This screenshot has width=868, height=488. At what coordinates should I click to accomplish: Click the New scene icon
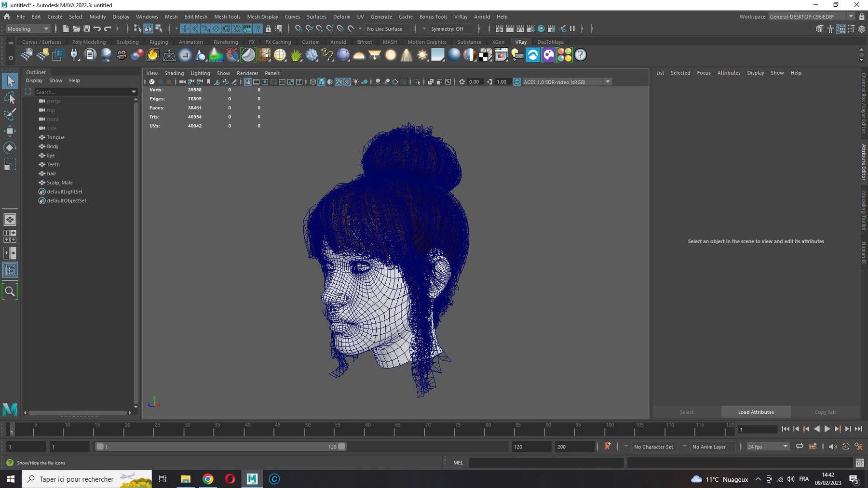click(x=66, y=29)
